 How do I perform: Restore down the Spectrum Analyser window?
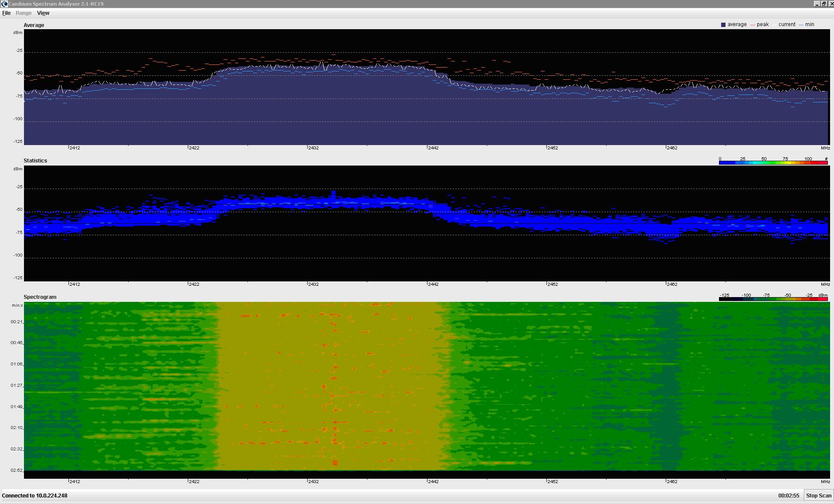(x=824, y=4)
